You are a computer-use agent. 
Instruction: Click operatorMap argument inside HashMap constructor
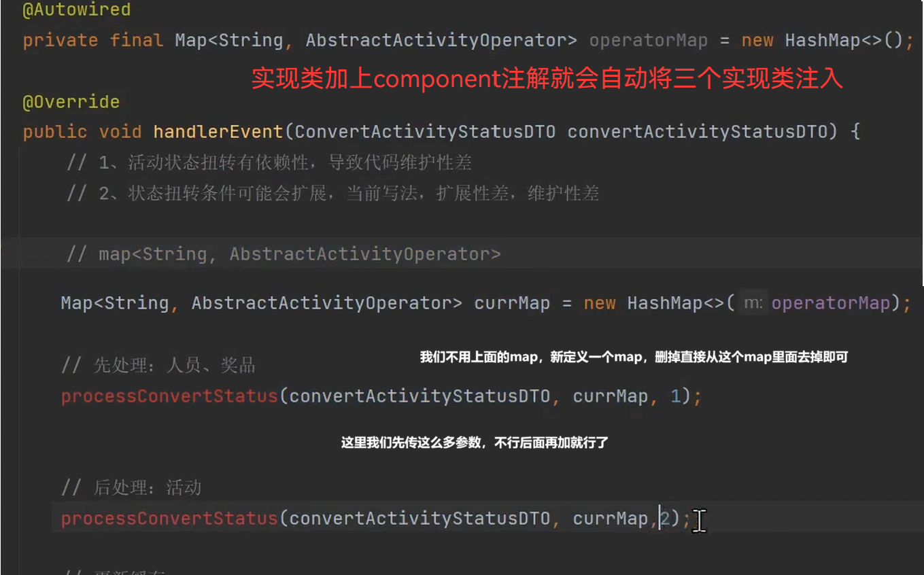point(830,303)
